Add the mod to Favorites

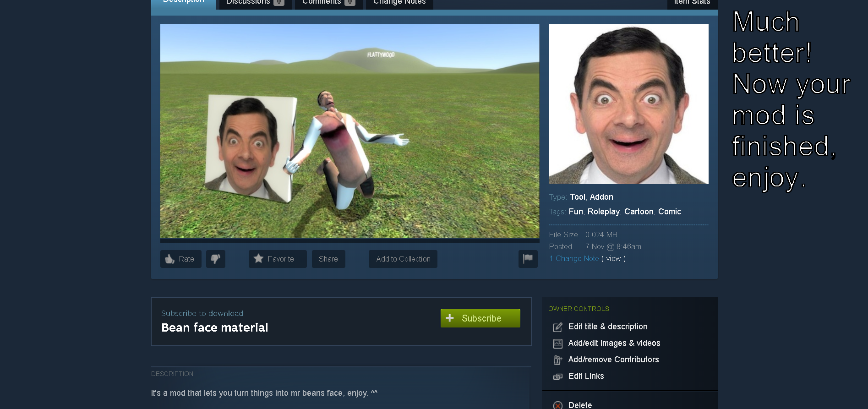point(278,259)
